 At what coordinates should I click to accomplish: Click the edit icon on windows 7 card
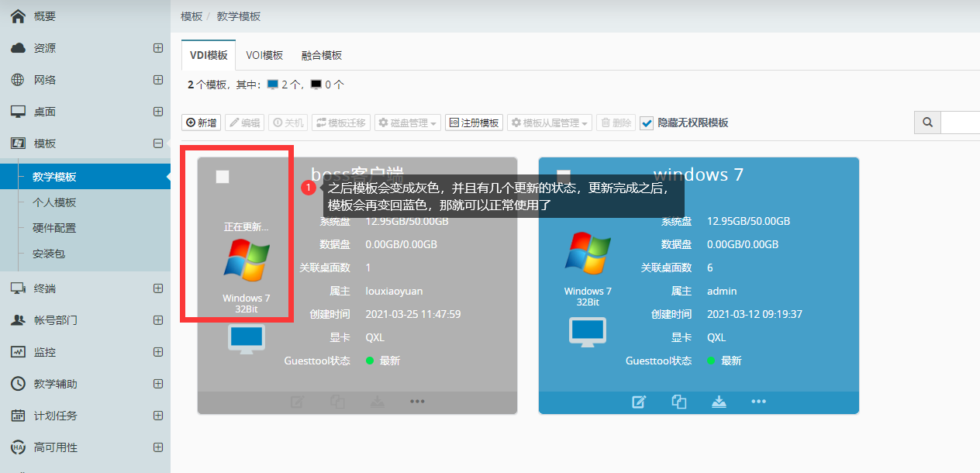point(639,402)
